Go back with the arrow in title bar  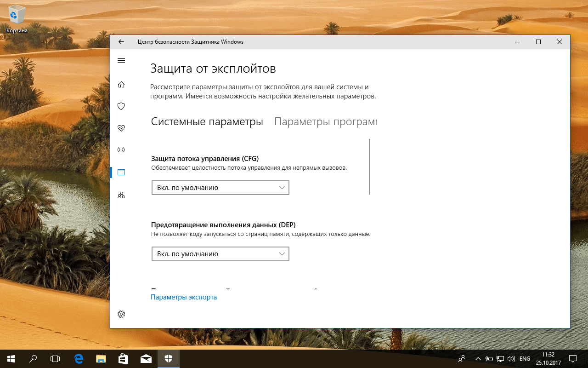point(121,42)
